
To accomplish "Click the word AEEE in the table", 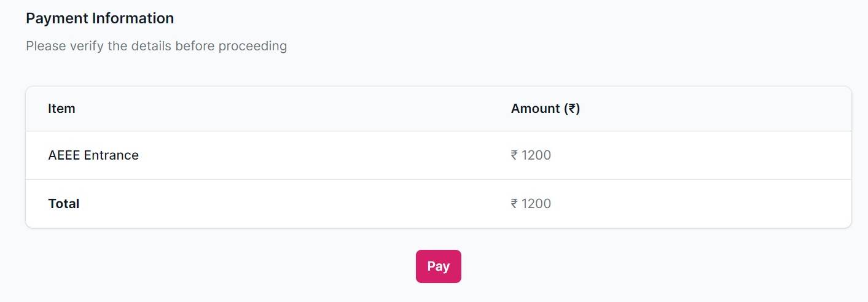I will tap(64, 155).
